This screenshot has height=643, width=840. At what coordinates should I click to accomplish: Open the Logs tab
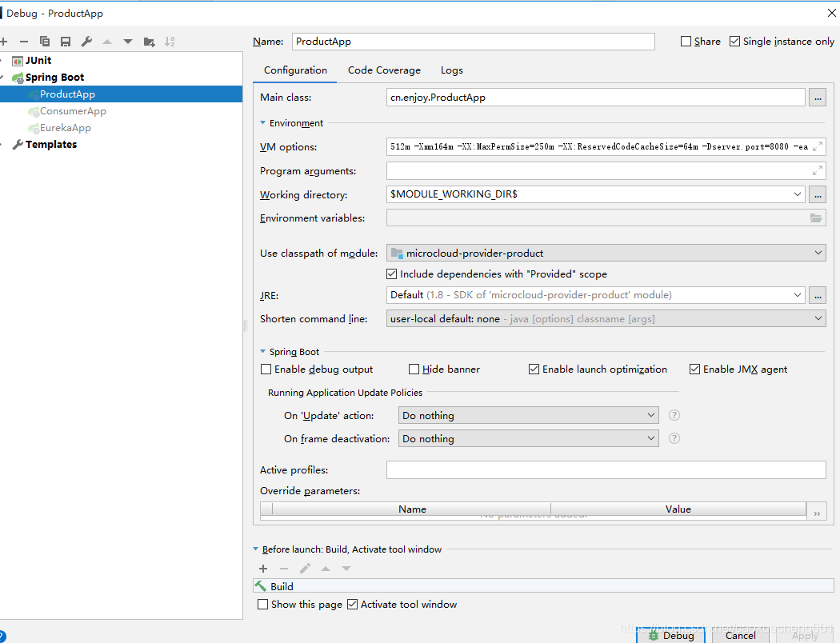coord(451,70)
